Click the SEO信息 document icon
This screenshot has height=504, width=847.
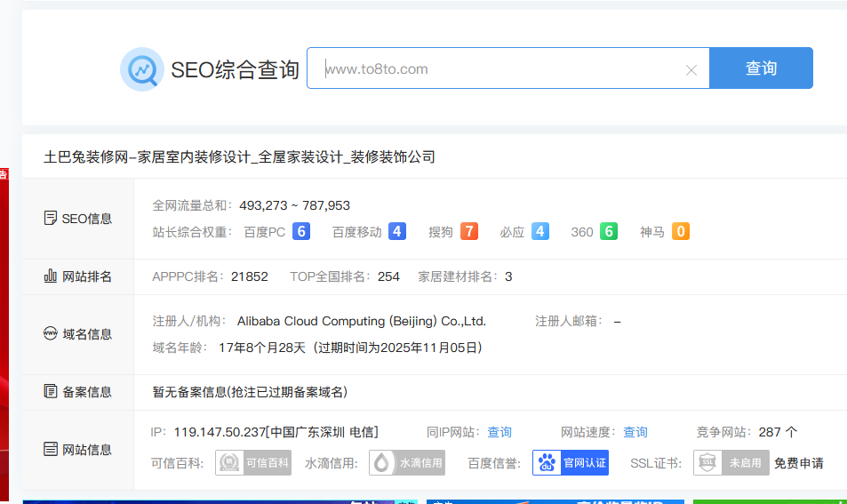click(51, 218)
